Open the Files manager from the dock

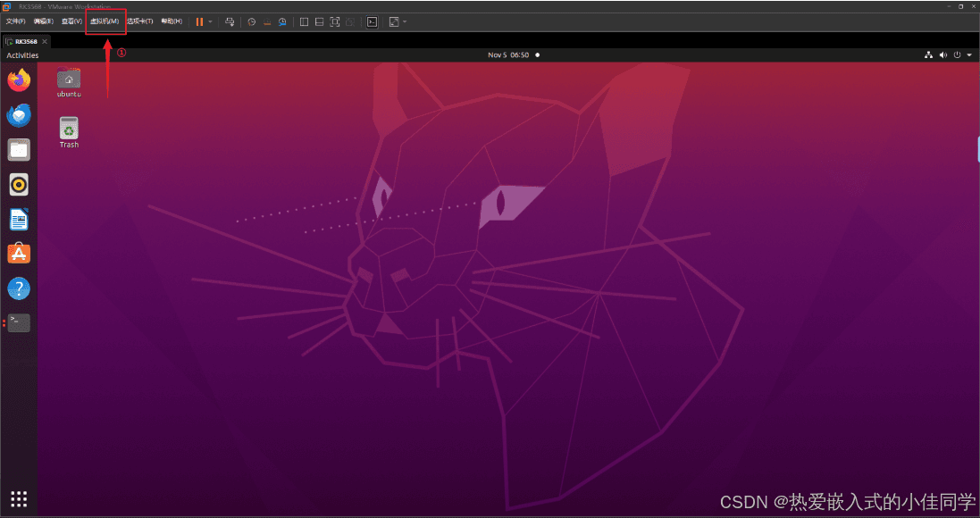coord(19,150)
